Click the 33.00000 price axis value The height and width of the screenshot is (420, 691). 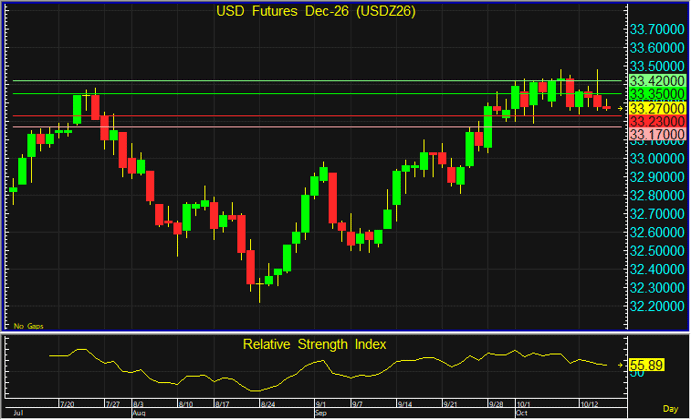[657, 159]
